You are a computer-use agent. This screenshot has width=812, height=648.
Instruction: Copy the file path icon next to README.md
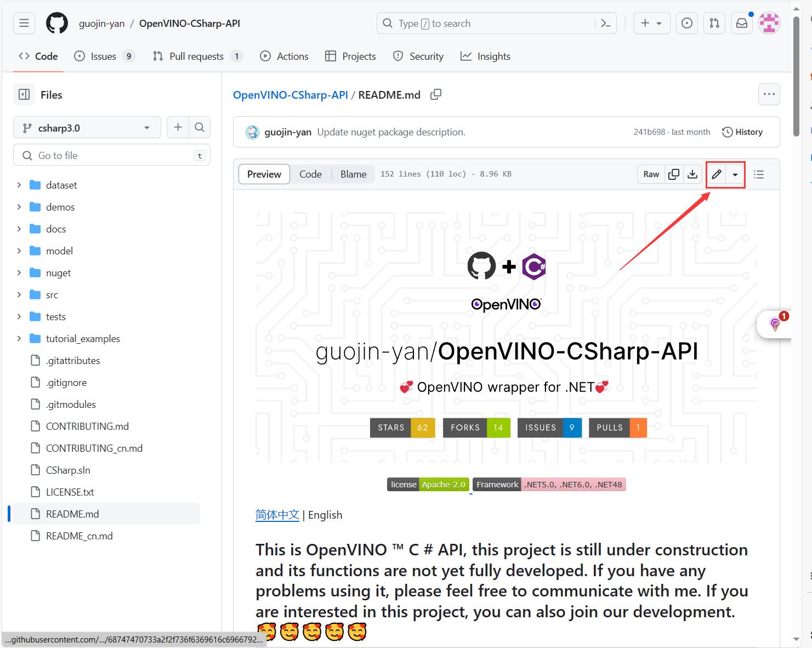436,94
